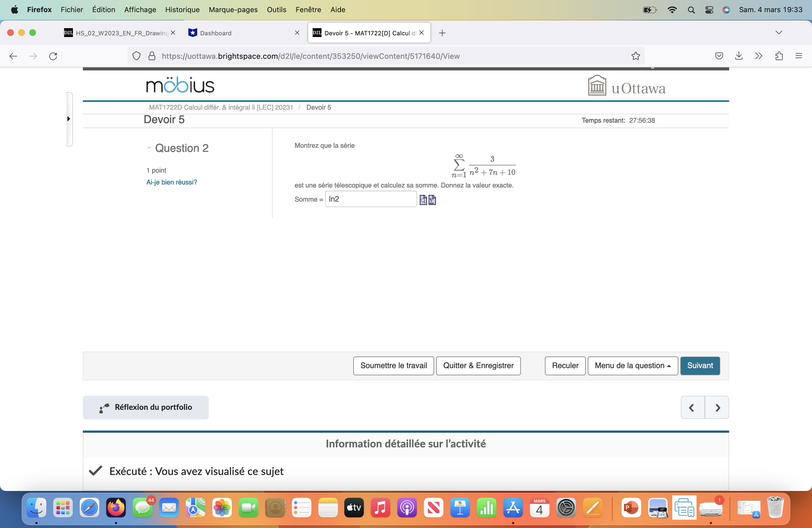Expand the list all tabs chevron

778,33
